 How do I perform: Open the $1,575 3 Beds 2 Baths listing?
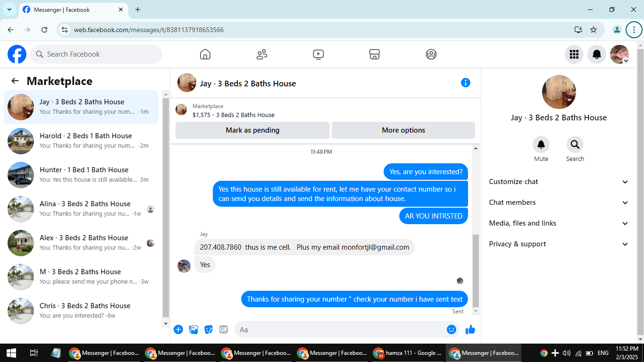point(233,115)
